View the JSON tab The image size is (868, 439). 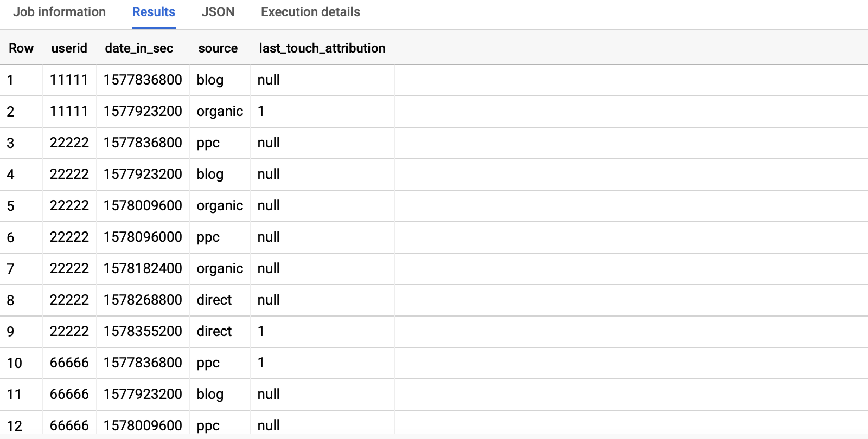[218, 12]
